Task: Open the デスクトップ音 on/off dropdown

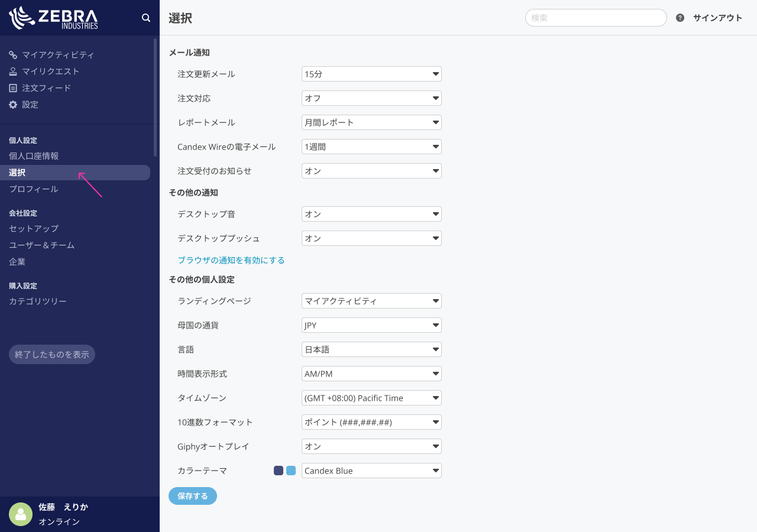Action: point(371,214)
